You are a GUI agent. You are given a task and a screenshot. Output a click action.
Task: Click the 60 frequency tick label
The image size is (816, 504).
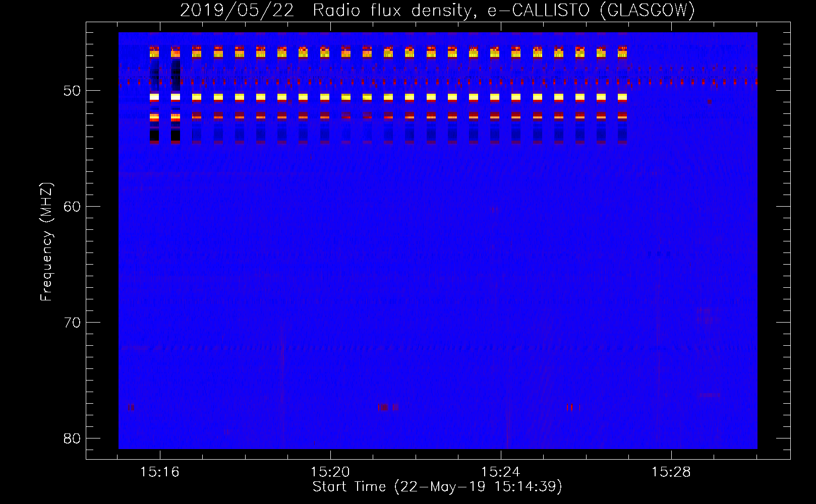pos(72,207)
